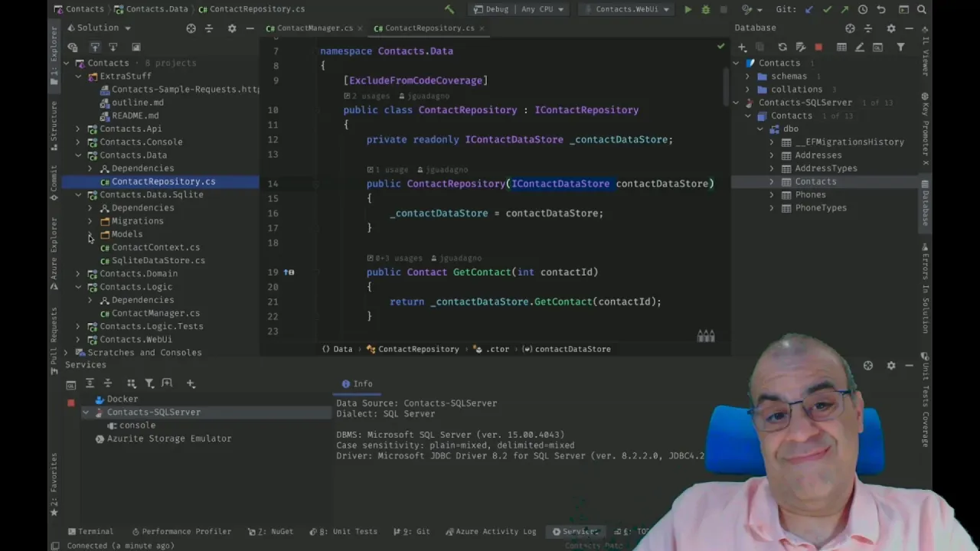This screenshot has height=551, width=980.
Task: Open the Performance Profiler tool window
Action: [181, 531]
